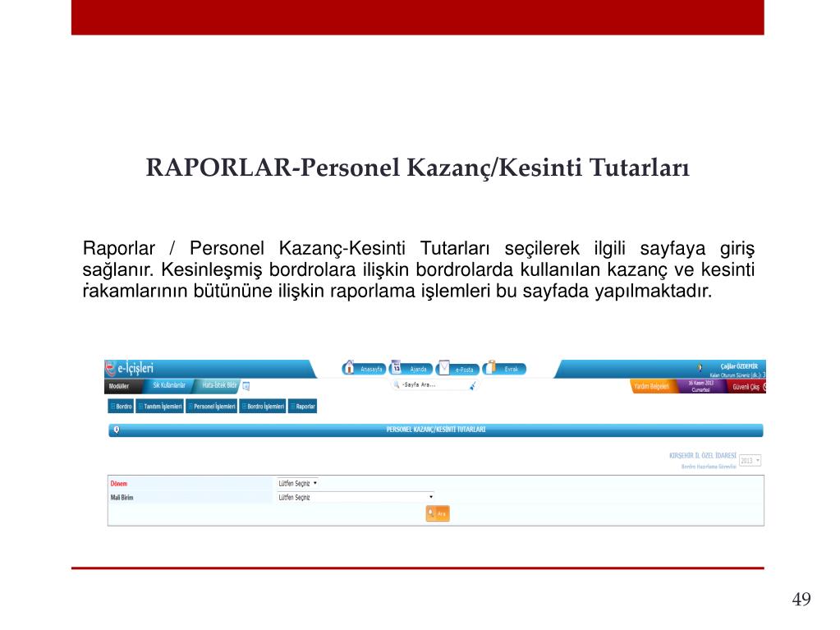Expand the Mali Birim dropdown

pos(356,497)
